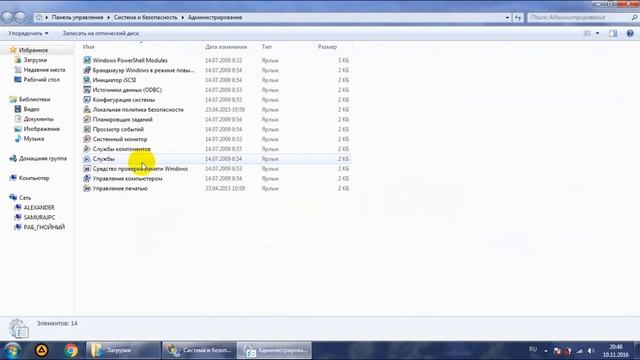Open the Windows Start orb

coord(11,351)
